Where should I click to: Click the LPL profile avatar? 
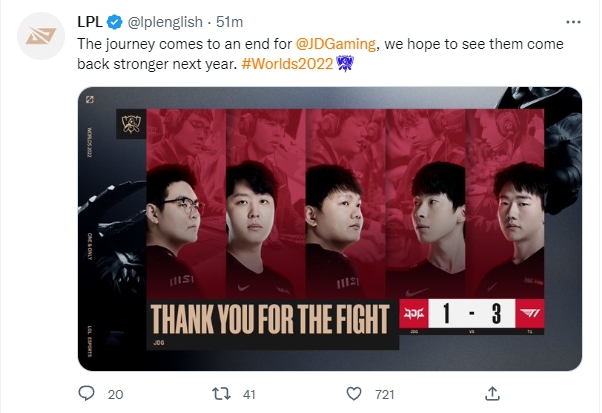pos(41,36)
